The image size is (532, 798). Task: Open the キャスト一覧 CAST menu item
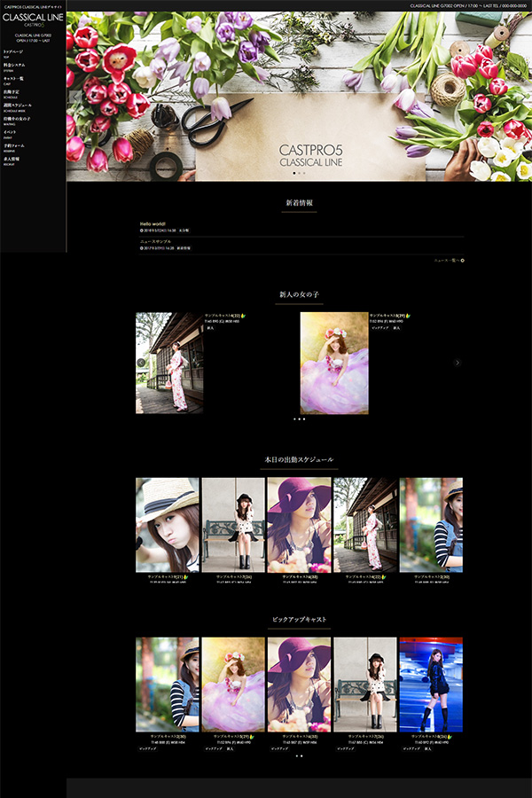coord(14,81)
